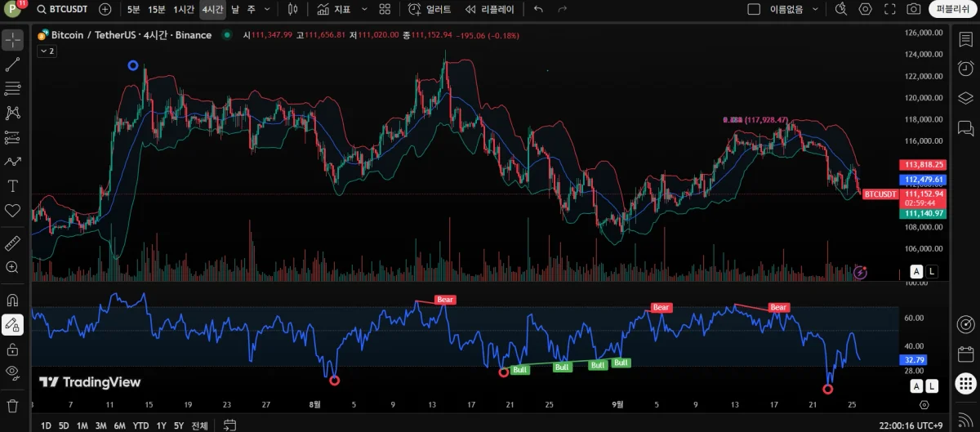Switch to the 1시간 timeframe
Viewport: 980px width, 432px height.
point(184,10)
